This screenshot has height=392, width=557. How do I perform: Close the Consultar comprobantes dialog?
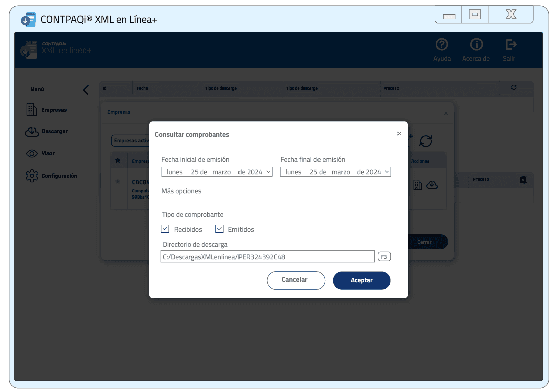(399, 134)
